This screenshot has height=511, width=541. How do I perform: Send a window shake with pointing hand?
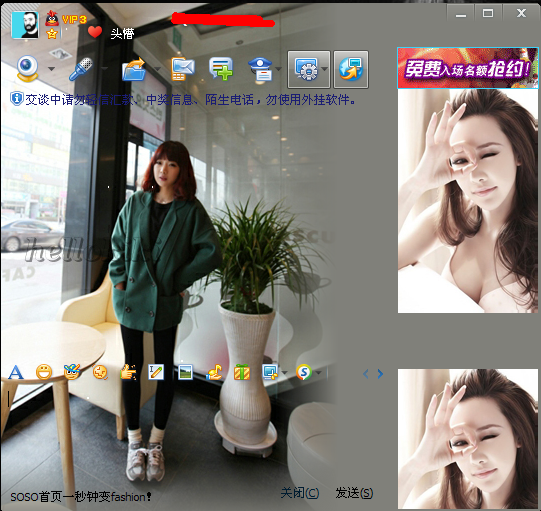click(x=128, y=372)
